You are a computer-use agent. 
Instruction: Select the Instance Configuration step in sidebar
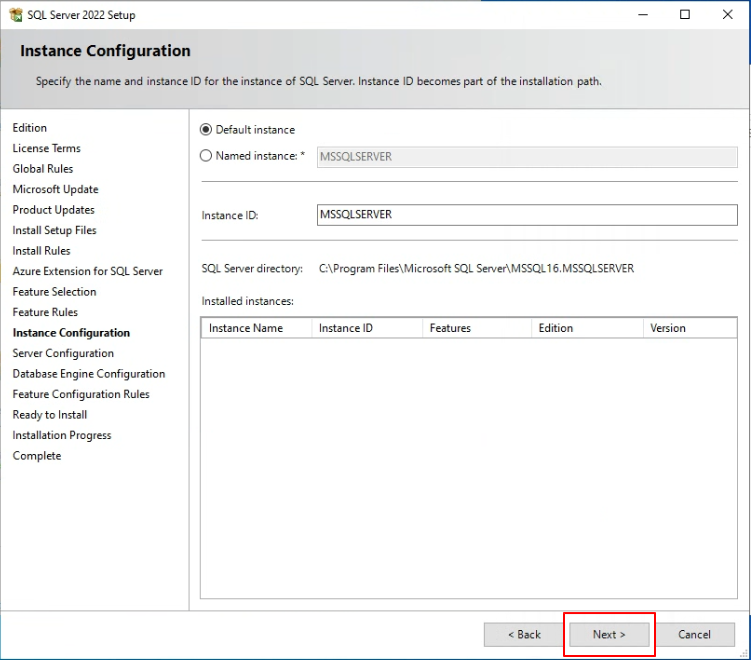[x=71, y=333]
